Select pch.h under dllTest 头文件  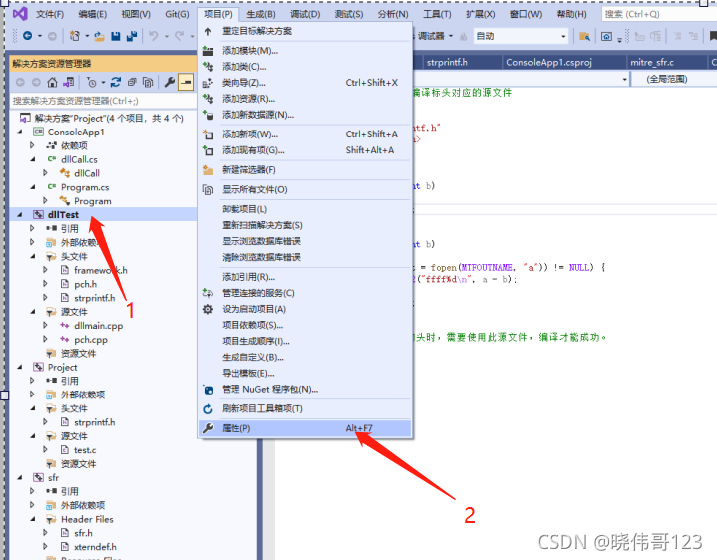pos(86,284)
